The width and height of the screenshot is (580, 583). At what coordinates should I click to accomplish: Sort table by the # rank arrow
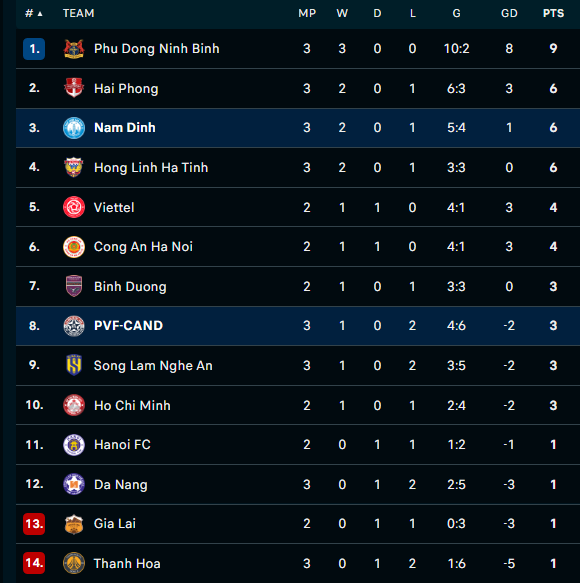click(34, 14)
